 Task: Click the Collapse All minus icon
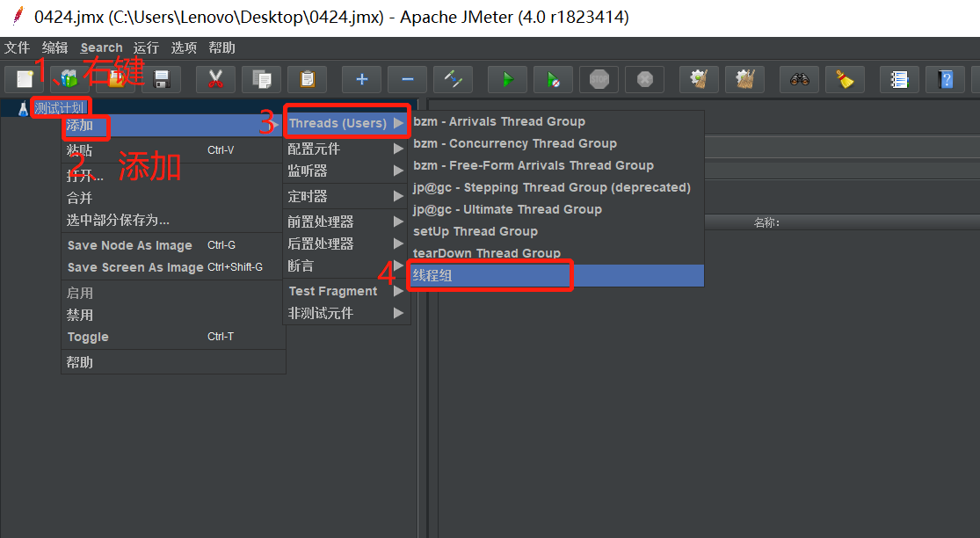(x=407, y=79)
